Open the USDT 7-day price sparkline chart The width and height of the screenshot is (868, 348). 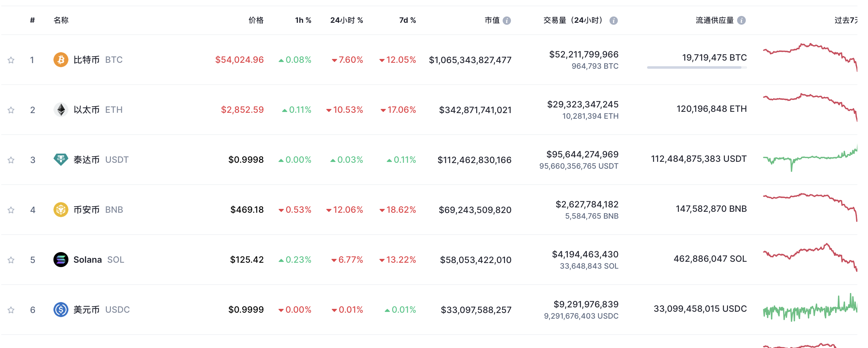[x=810, y=158]
